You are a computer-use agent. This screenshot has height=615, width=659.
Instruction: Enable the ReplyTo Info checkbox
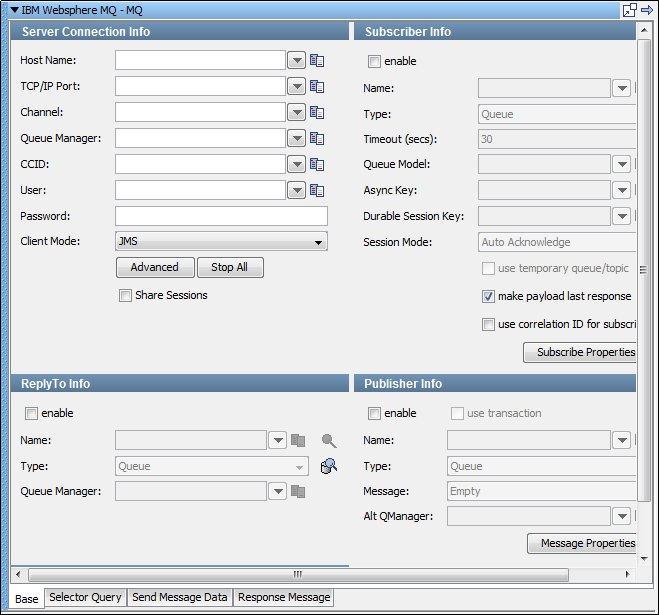[x=31, y=414]
